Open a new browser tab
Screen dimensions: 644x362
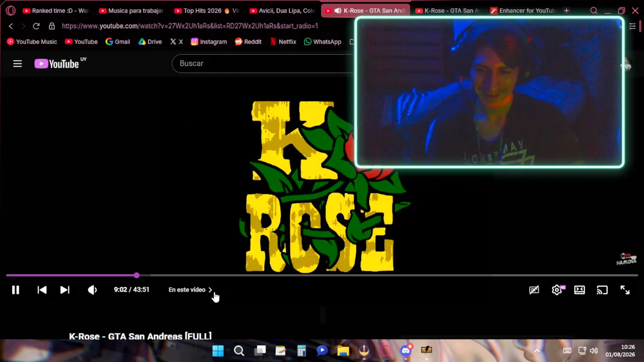tap(567, 11)
